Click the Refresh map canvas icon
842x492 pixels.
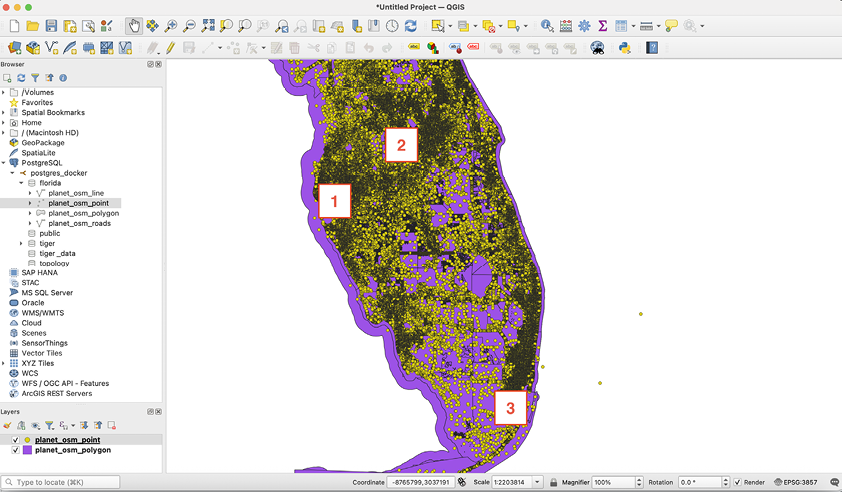coord(411,26)
